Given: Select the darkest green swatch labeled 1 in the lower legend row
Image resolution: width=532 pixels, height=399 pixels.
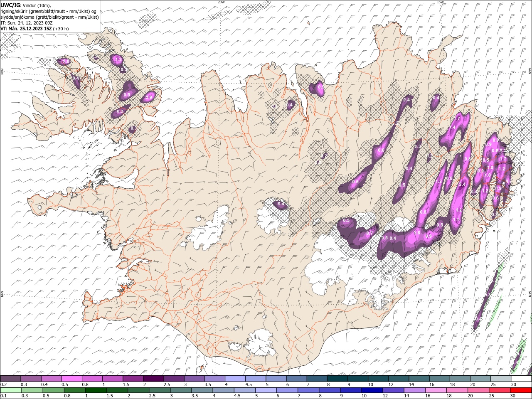Looking at the screenshot, I should click(x=96, y=390).
